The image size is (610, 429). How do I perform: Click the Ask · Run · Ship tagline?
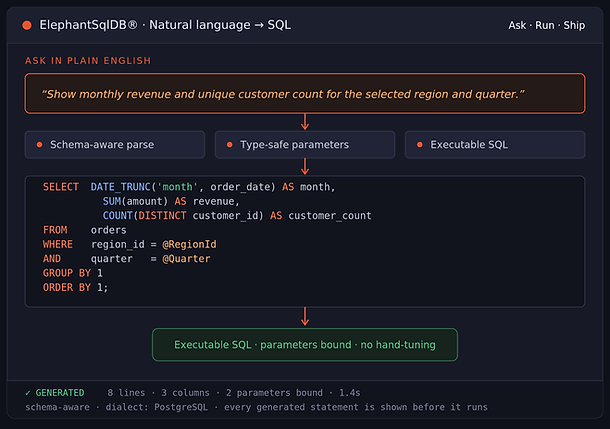(546, 25)
